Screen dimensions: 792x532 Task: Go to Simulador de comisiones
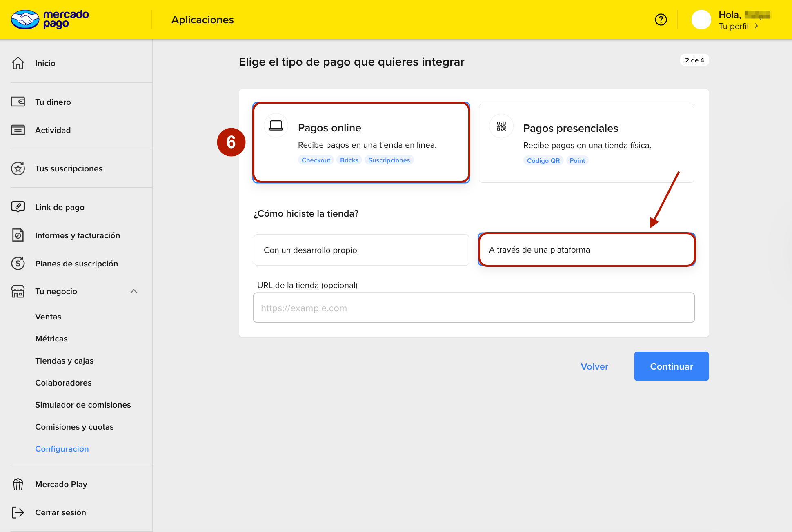pos(83,405)
